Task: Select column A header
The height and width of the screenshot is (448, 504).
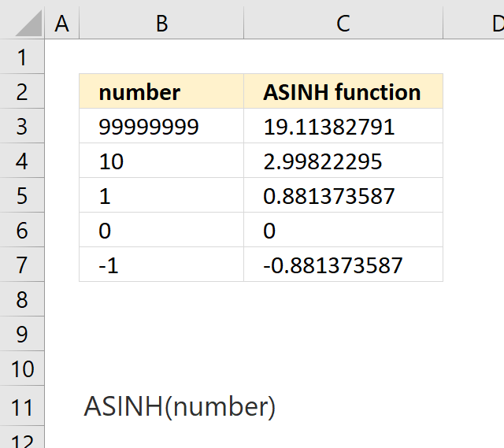Action: [61, 23]
